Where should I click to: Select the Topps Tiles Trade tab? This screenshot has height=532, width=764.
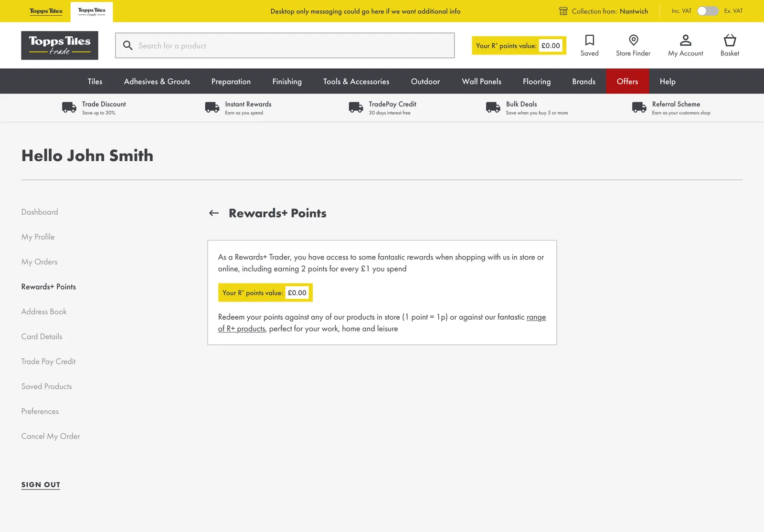point(92,11)
